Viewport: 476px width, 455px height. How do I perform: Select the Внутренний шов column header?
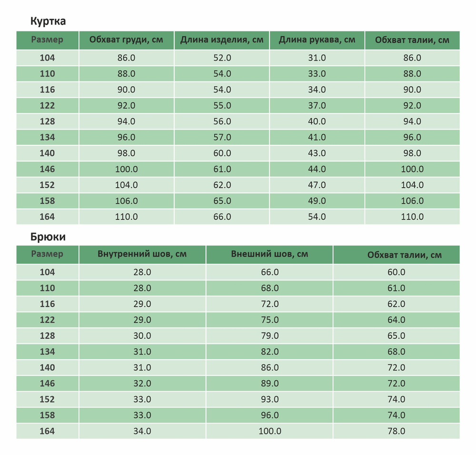pos(142,254)
